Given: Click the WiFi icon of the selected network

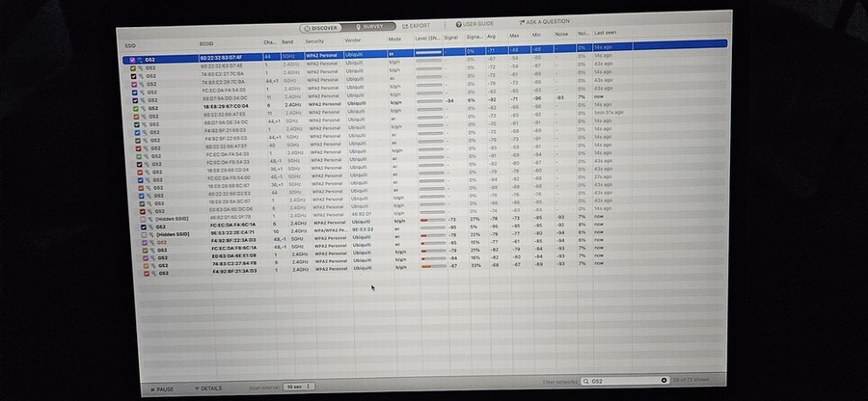Looking at the screenshot, I should [141, 60].
